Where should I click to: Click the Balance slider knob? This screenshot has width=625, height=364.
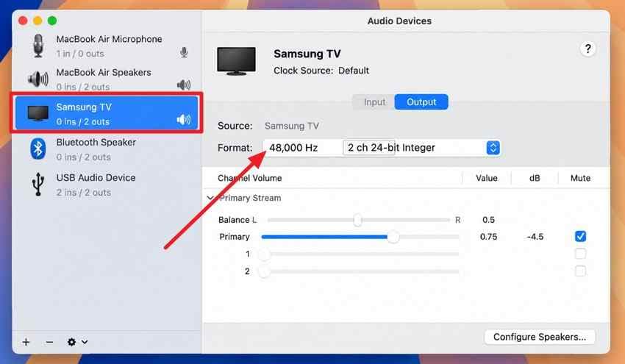pos(357,220)
